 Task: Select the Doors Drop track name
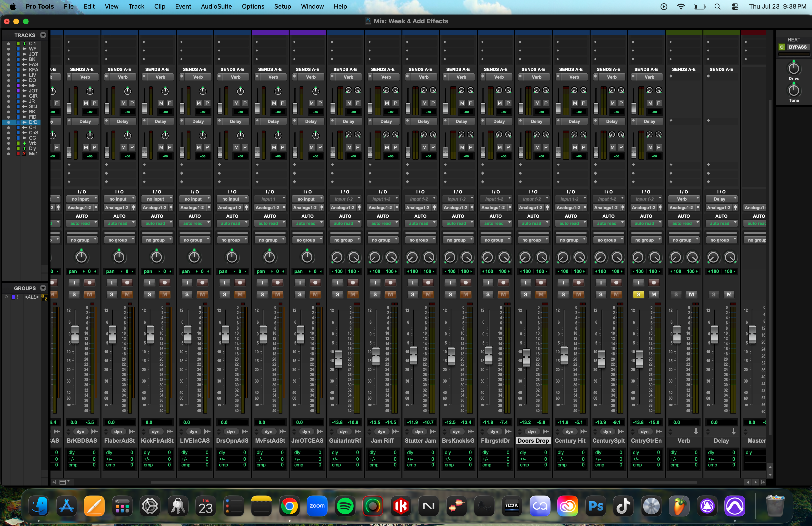coord(533,441)
